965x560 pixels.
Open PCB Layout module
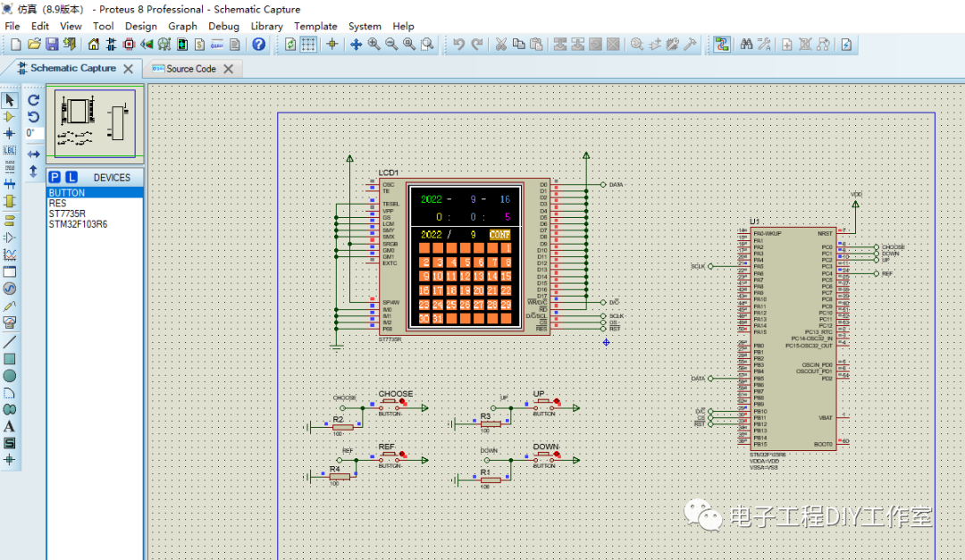129,45
